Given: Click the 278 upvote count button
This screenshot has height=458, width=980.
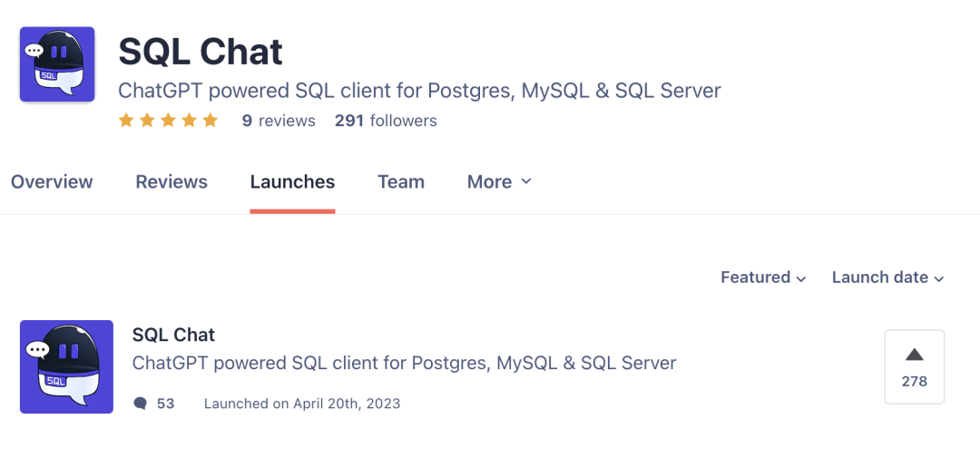Looking at the screenshot, I should pos(915,366).
